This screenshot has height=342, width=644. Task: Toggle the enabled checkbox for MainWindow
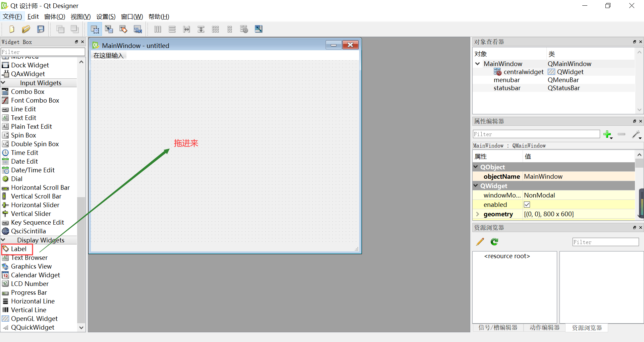click(x=527, y=205)
